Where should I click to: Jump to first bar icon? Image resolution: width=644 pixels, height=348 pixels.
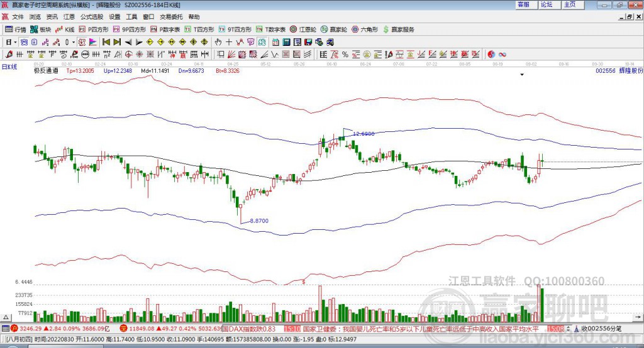tap(106, 42)
